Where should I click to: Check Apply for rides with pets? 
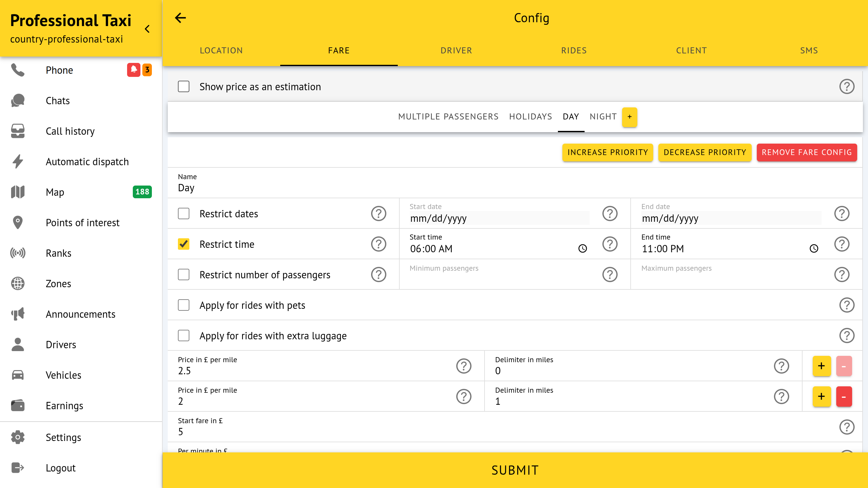tap(184, 305)
